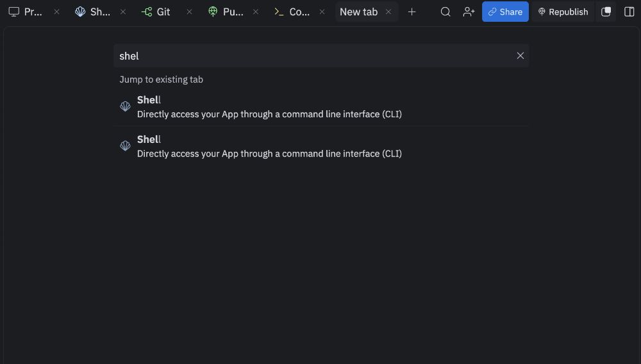Open the search icon in top bar
The width and height of the screenshot is (641, 364).
point(445,12)
